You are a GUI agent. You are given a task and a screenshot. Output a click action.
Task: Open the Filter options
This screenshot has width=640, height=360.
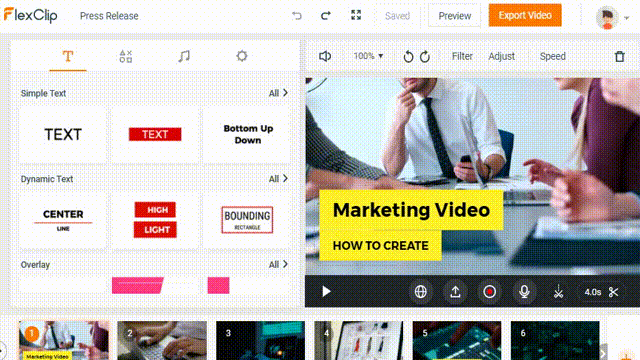pos(462,56)
